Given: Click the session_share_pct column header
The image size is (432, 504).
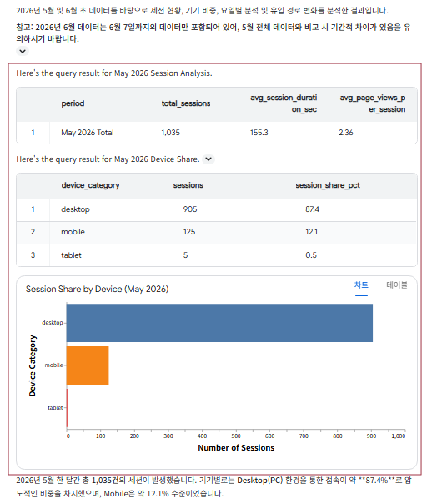Looking at the screenshot, I should (328, 185).
